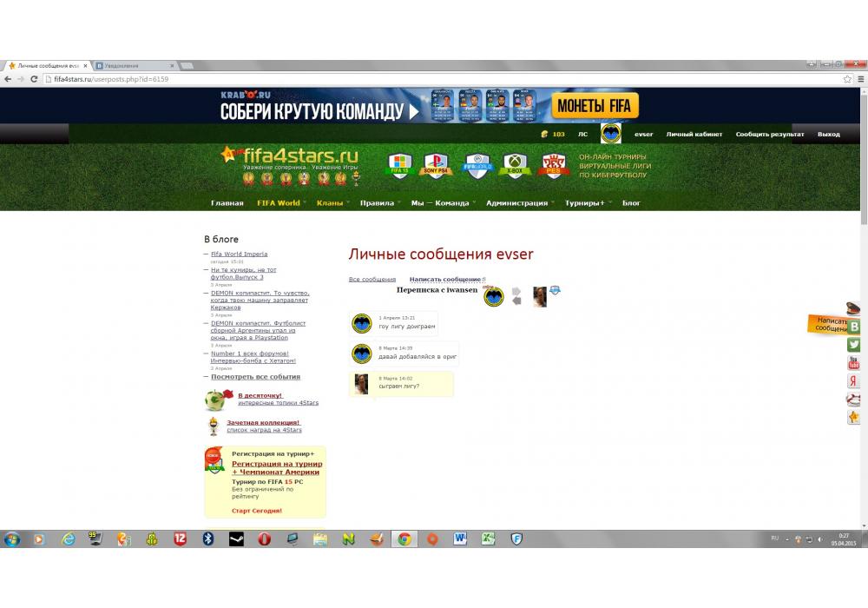The height and width of the screenshot is (608, 868).
Task: Open the Twitter side icon
Action: [x=853, y=345]
